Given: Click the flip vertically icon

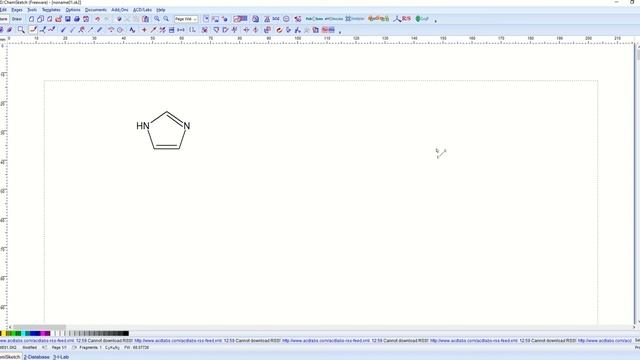Looking at the screenshot, I should pyautogui.click(x=256, y=30).
